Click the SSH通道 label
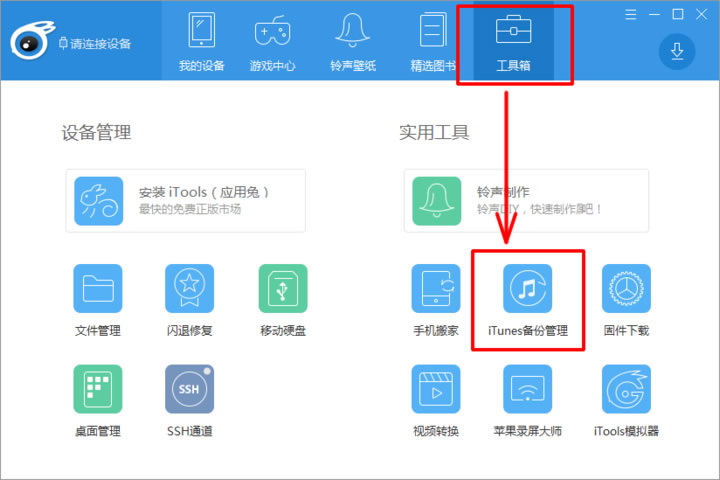720x480 pixels. click(x=190, y=431)
